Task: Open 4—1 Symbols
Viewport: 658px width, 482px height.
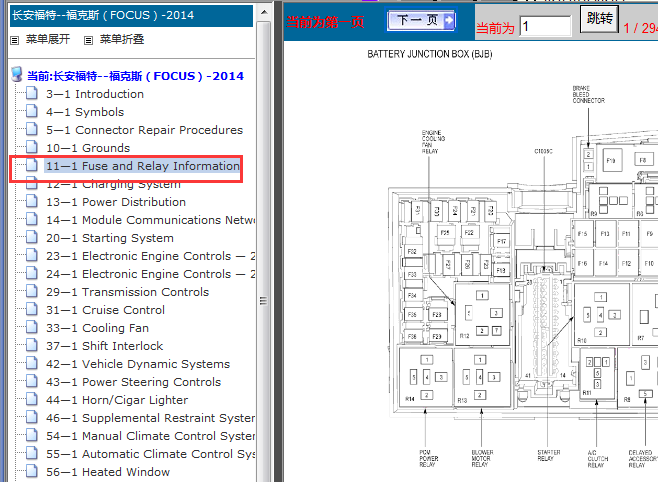Action: [x=85, y=112]
